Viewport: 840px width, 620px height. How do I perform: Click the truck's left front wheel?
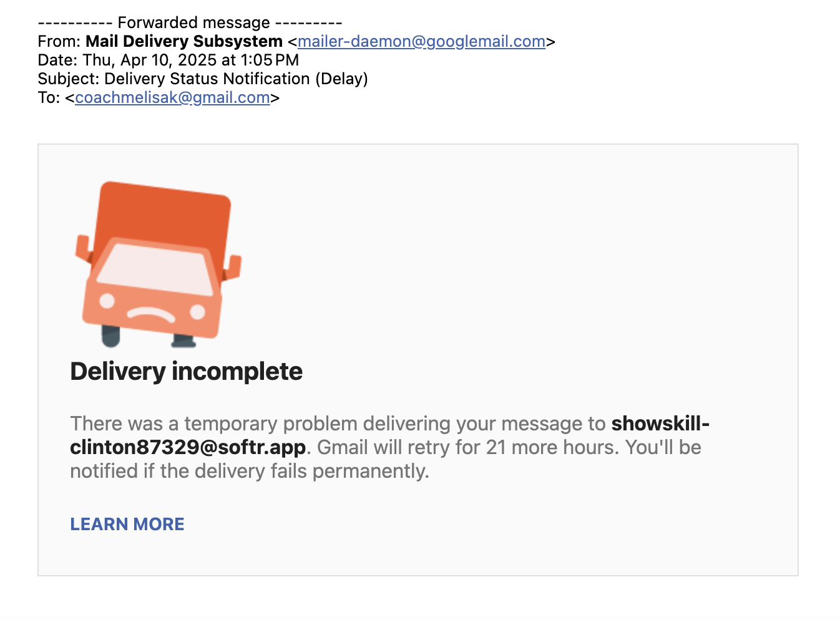111,336
